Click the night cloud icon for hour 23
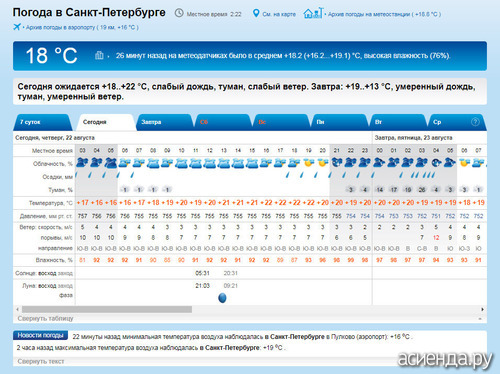 pyautogui.click(x=365, y=163)
